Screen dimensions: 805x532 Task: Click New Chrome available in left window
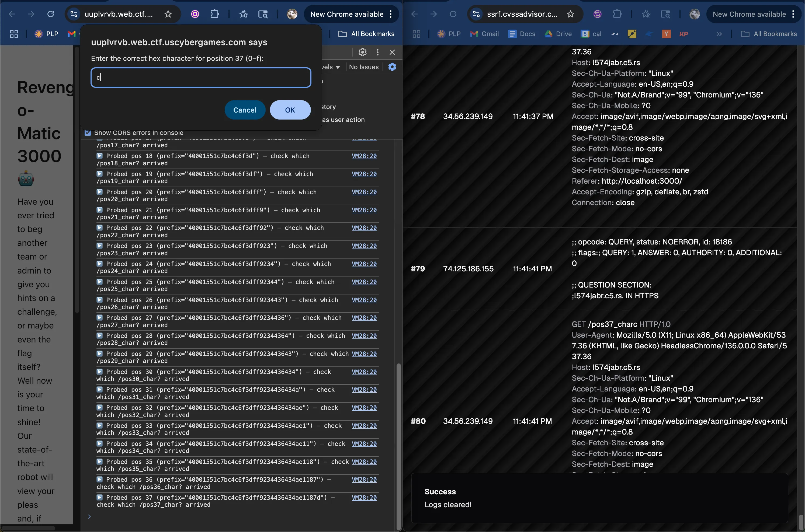click(x=347, y=14)
